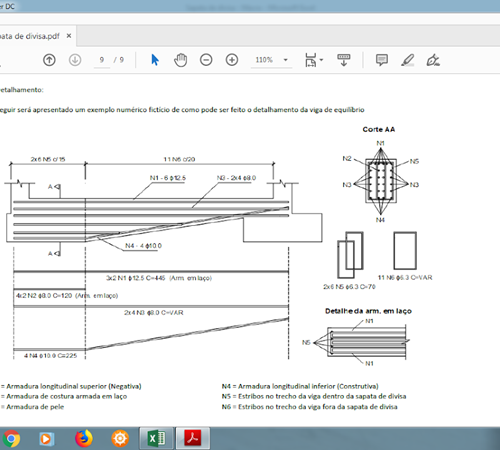Open the media player taskbar icon
The image size is (500, 450).
46,439
